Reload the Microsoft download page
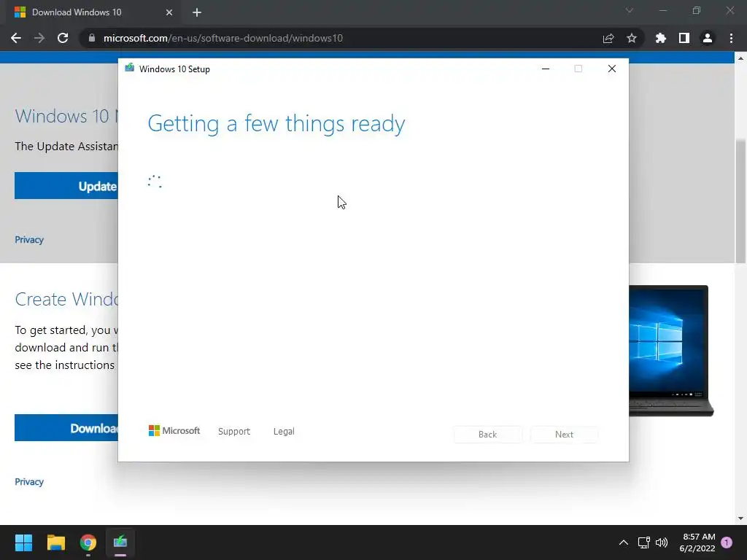This screenshot has width=747, height=560. click(x=63, y=38)
